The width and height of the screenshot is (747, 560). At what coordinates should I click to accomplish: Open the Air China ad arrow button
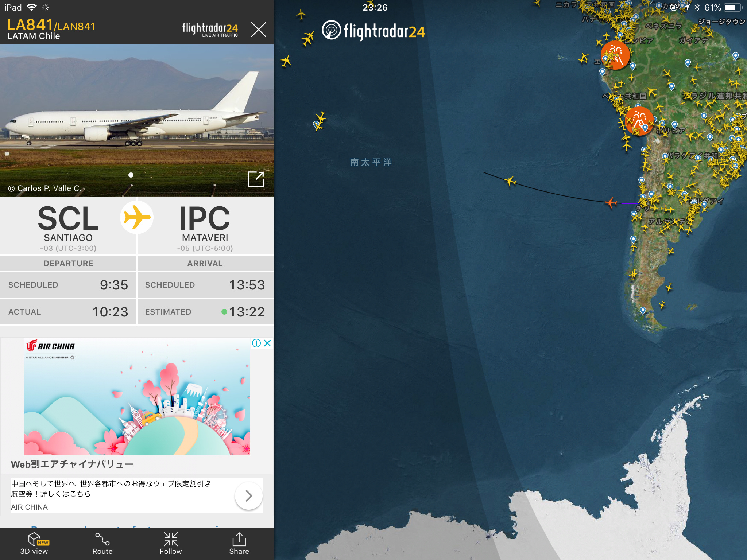point(249,495)
